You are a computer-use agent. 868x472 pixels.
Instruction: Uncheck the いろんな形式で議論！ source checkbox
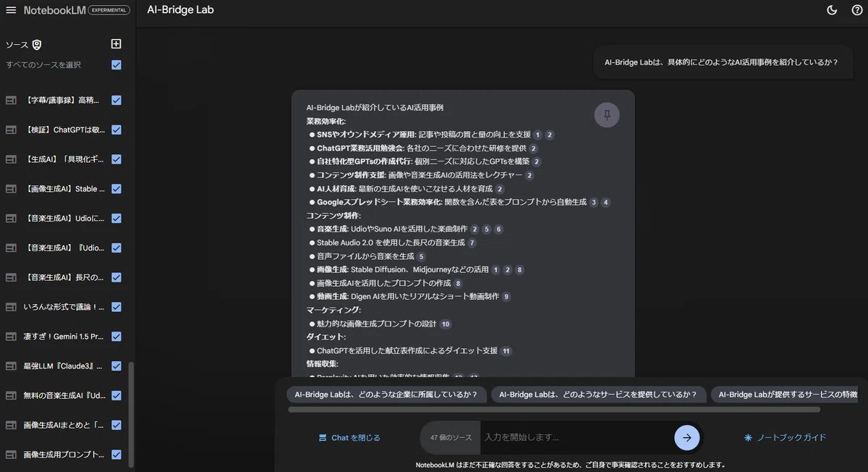(116, 307)
